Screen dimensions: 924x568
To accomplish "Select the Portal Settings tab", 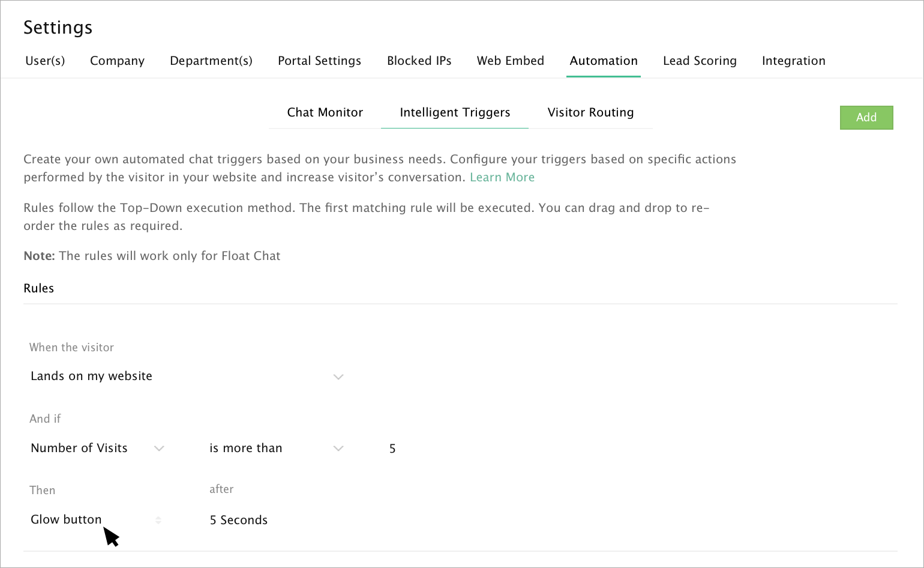I will (319, 61).
